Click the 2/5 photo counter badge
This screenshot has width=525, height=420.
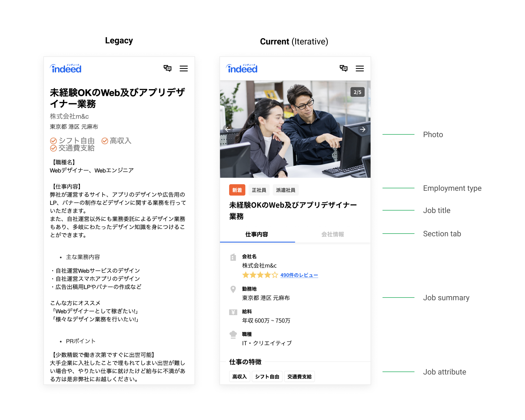click(x=357, y=92)
